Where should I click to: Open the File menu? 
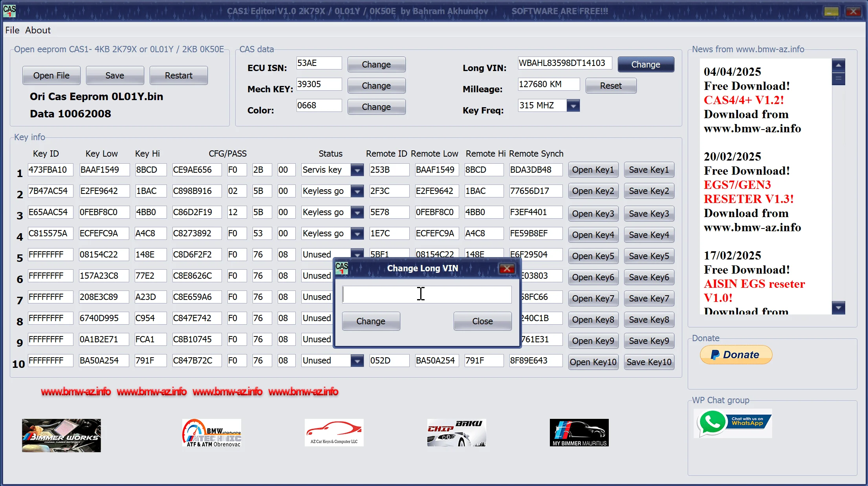point(12,30)
